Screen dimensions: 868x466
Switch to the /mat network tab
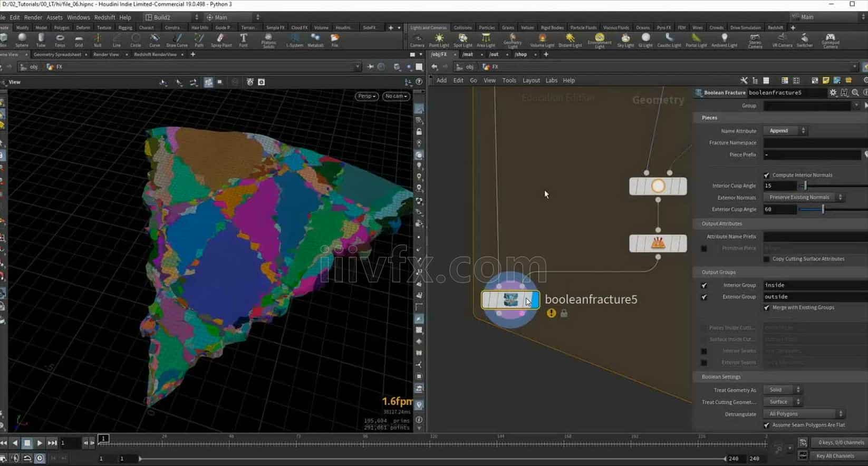click(468, 54)
